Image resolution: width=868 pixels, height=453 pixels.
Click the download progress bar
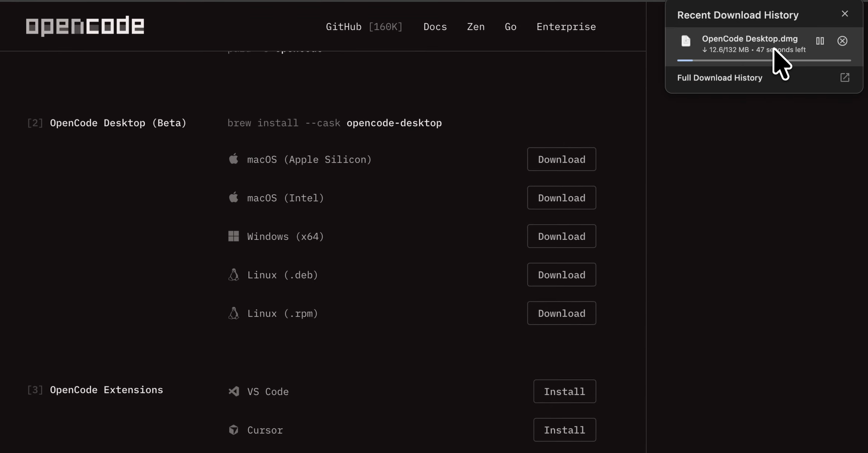point(764,60)
